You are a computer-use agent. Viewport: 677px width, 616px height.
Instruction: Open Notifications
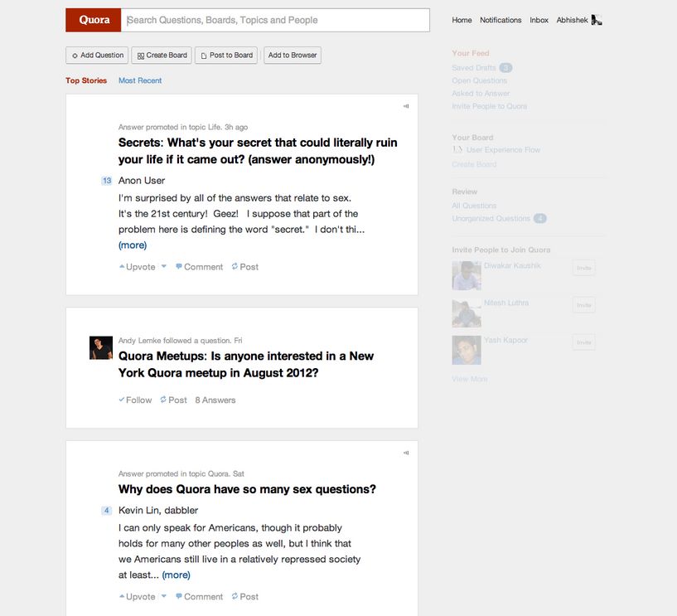coord(500,20)
